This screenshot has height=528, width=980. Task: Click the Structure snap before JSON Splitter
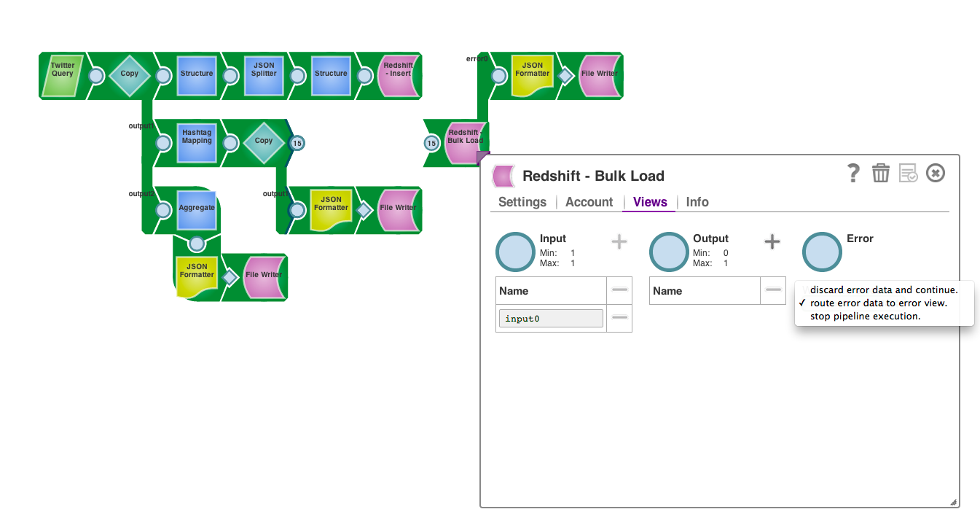[x=197, y=75]
